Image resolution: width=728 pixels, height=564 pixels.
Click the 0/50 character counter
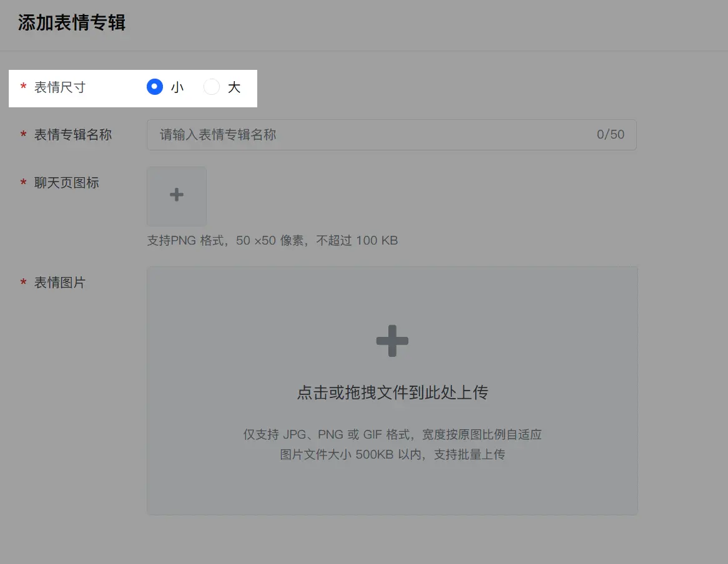[611, 135]
